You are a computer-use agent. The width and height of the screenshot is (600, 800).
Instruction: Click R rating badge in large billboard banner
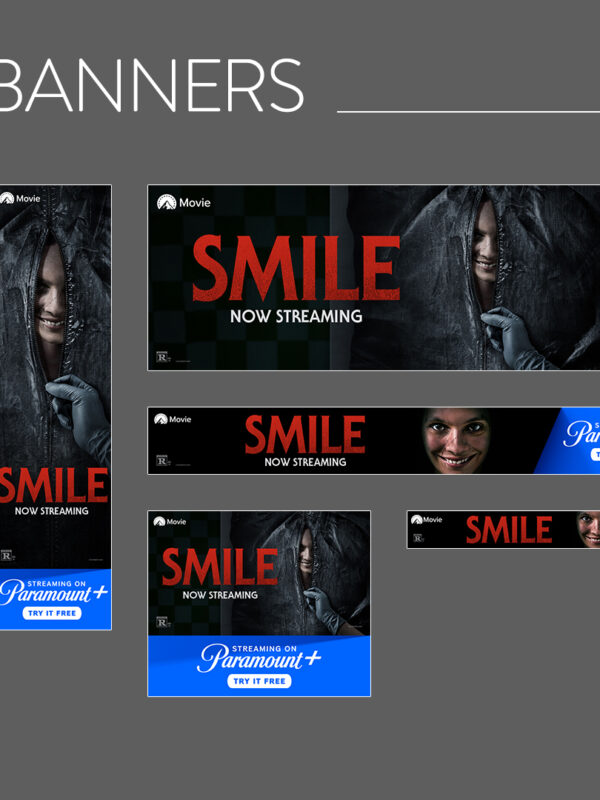tap(162, 357)
